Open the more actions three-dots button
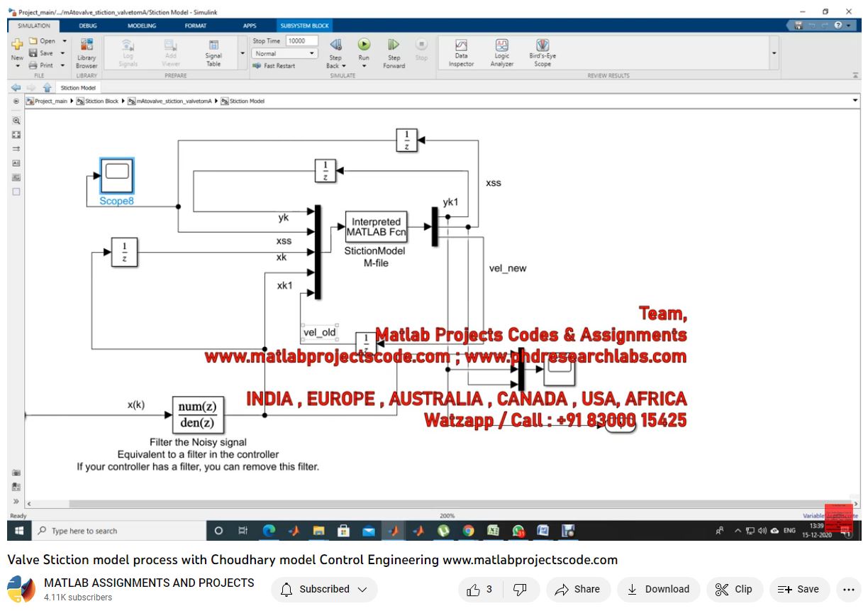The width and height of the screenshot is (868, 611). click(x=848, y=589)
